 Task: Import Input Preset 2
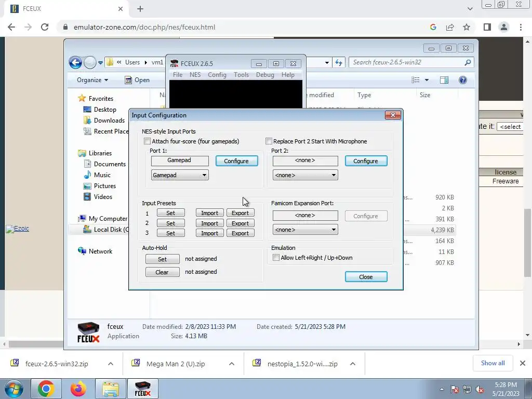pos(210,223)
